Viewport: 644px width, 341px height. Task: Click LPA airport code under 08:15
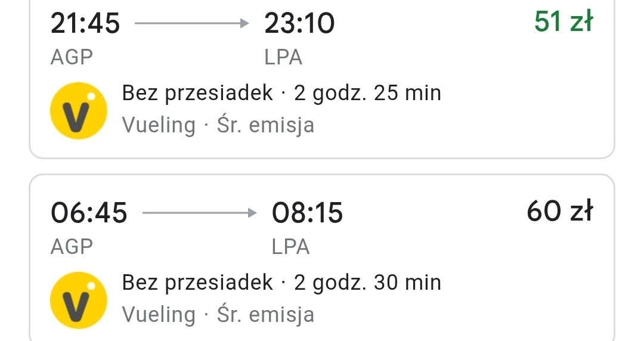pos(291,247)
